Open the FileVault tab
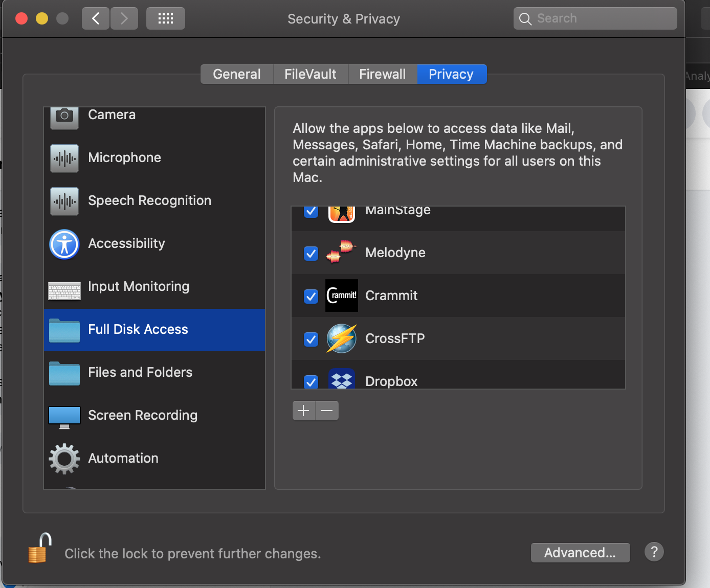 click(x=310, y=74)
